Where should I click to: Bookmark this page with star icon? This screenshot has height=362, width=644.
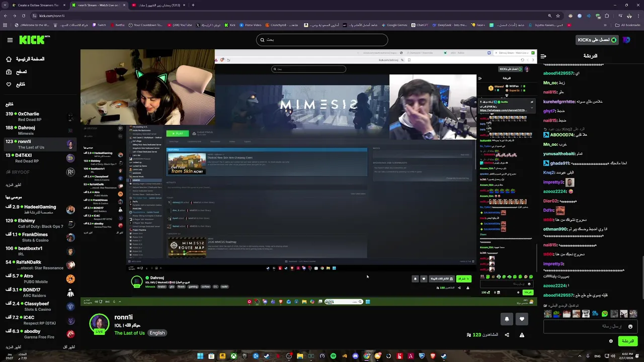coord(557,16)
